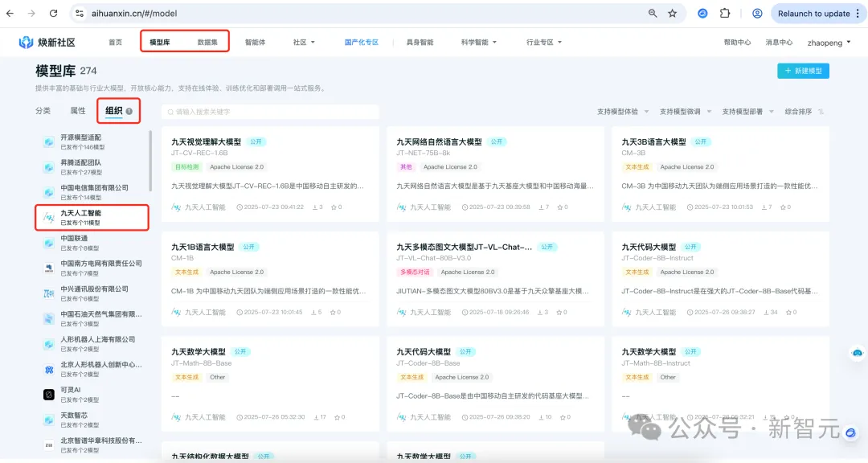This screenshot has width=868, height=463.
Task: Open the Chrome profile avatar icon
Action: 757,14
